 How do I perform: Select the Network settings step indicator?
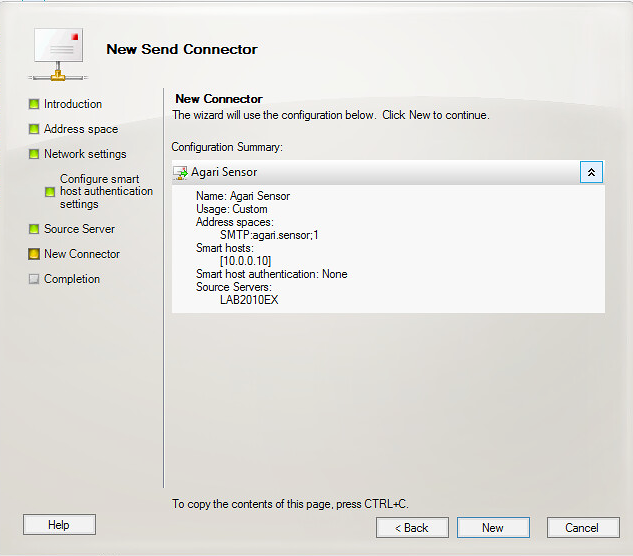[34, 154]
